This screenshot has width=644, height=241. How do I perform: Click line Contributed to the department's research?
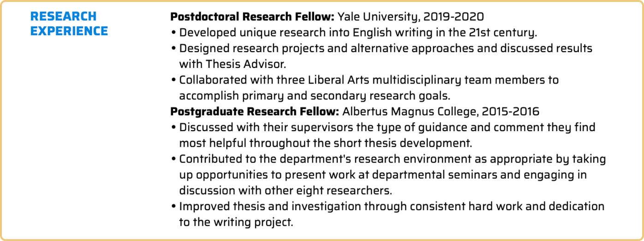392,159
